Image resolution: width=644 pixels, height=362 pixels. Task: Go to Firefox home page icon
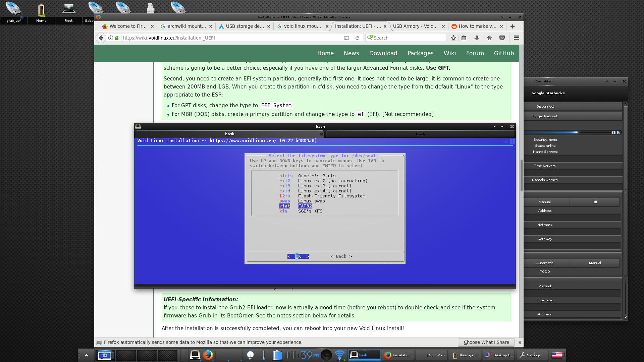click(489, 38)
